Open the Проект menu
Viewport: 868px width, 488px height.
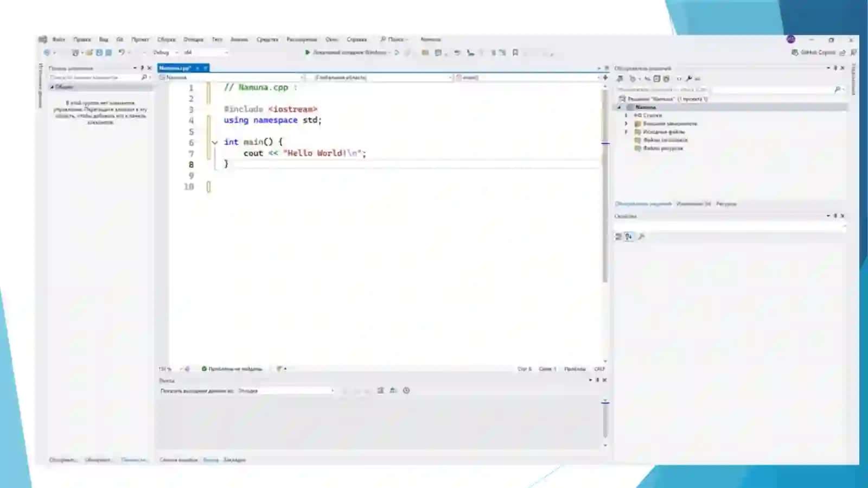[140, 39]
